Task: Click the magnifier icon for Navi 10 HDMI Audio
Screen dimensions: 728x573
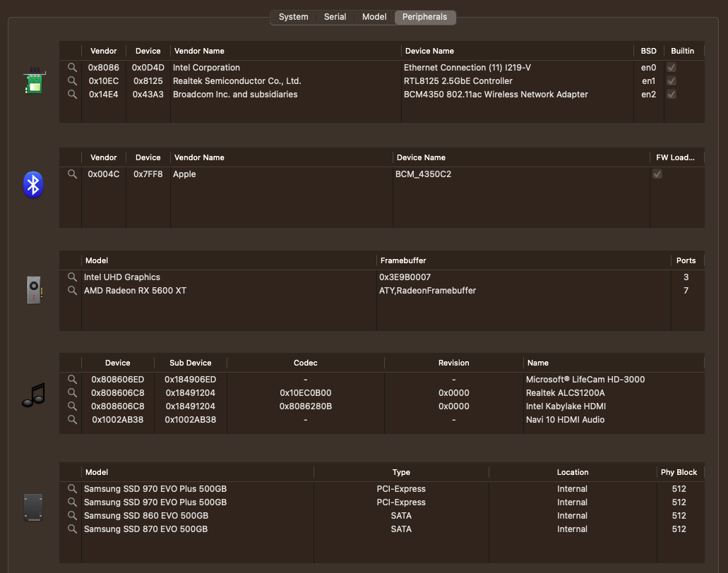Action: click(72, 419)
